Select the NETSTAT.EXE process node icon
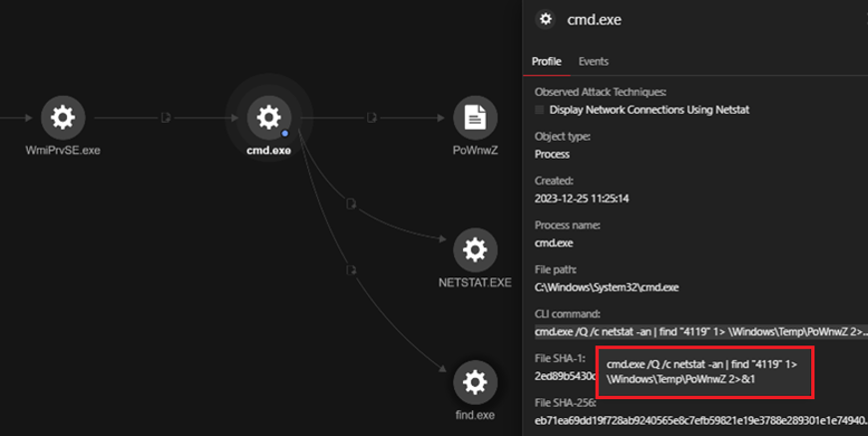 (x=475, y=249)
